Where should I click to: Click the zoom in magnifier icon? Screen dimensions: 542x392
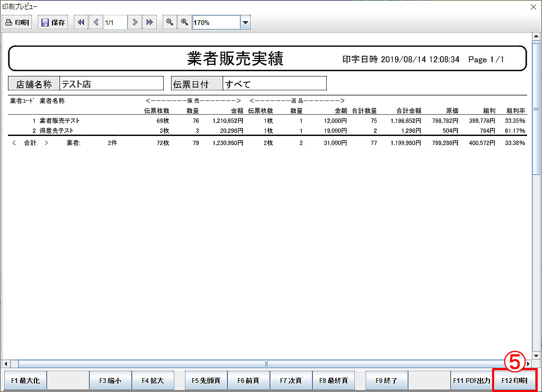184,22
